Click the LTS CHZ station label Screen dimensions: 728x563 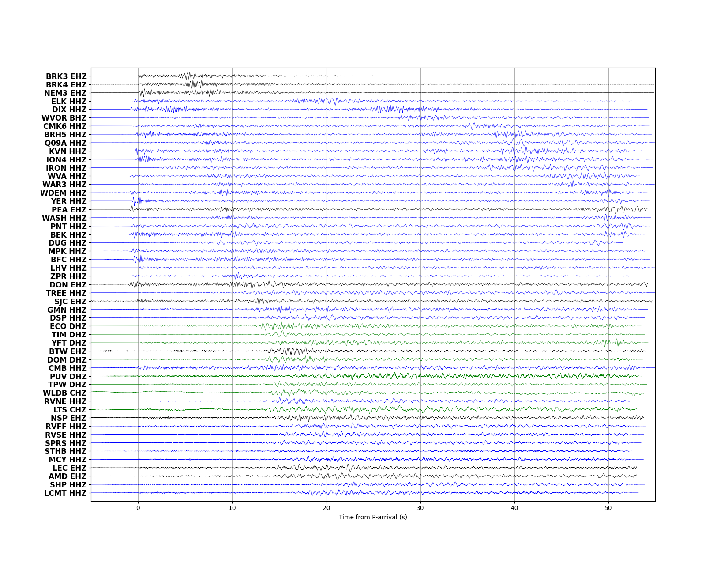[x=70, y=410]
